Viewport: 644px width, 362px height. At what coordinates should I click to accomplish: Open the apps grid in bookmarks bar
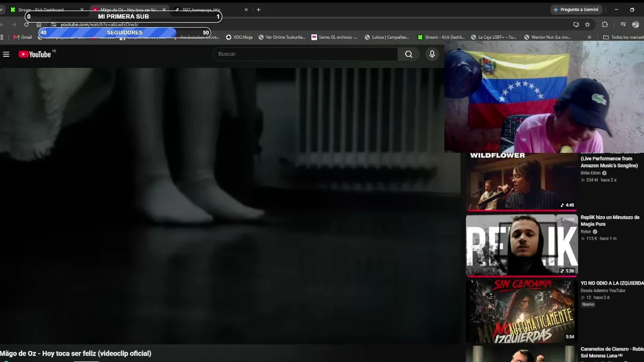click(2, 37)
